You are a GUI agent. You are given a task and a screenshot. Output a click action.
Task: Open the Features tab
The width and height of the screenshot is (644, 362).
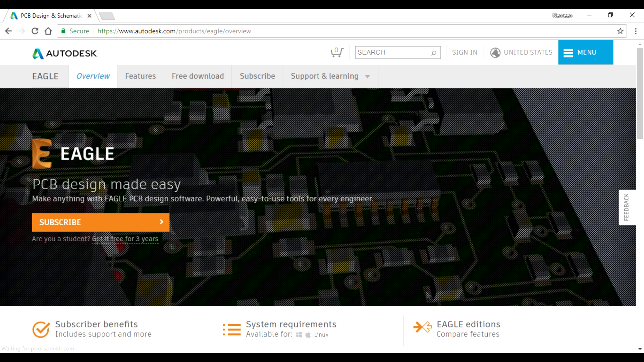[x=140, y=76]
